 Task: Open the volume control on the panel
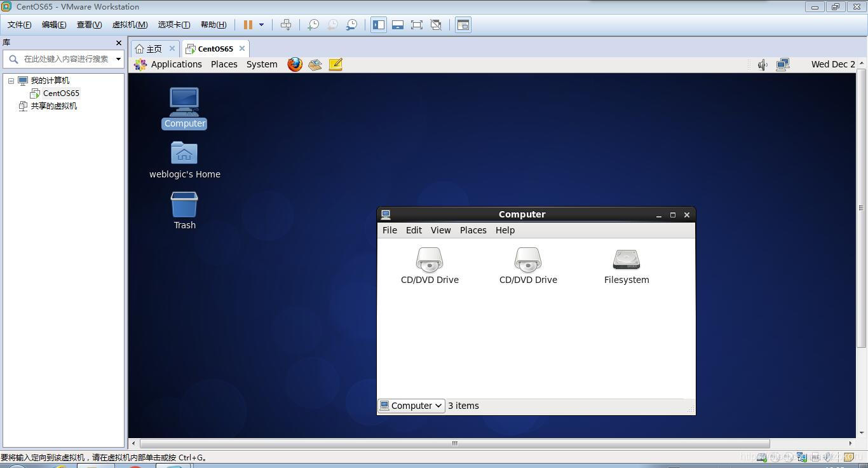tap(763, 64)
